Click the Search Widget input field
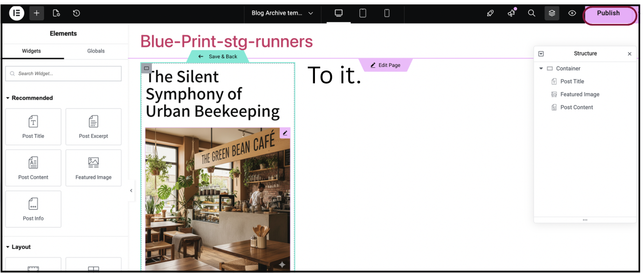This screenshot has height=273, width=644. (63, 74)
